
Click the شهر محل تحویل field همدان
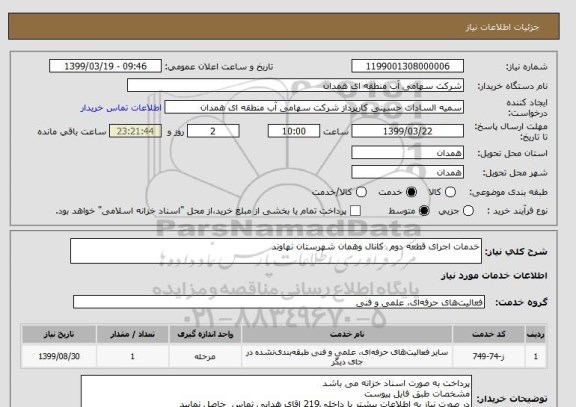pyautogui.click(x=407, y=172)
